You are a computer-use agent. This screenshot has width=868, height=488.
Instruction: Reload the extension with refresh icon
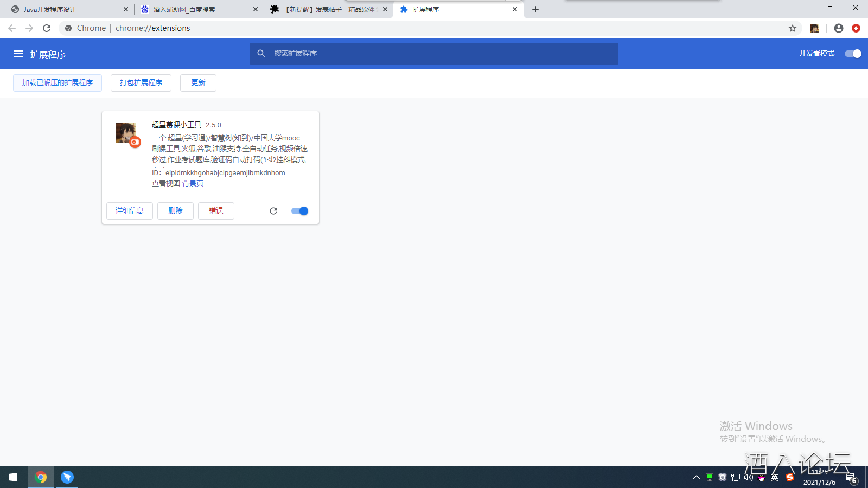click(x=273, y=211)
